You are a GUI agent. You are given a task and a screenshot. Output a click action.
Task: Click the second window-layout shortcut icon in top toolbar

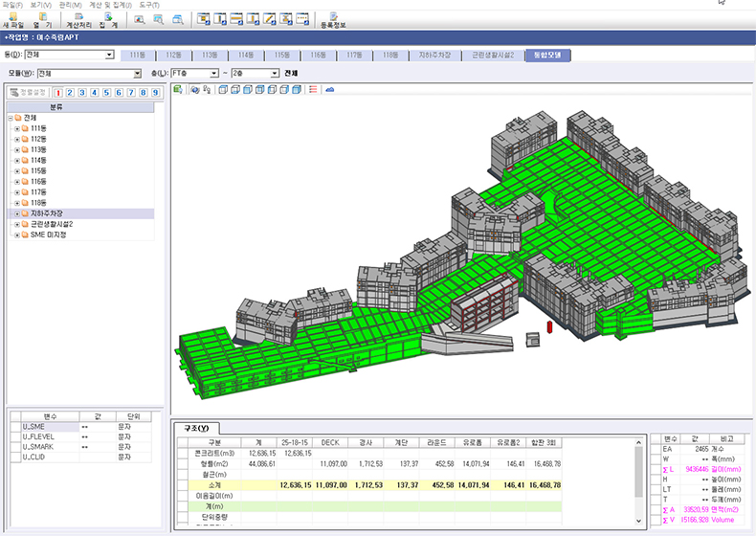coord(220,19)
